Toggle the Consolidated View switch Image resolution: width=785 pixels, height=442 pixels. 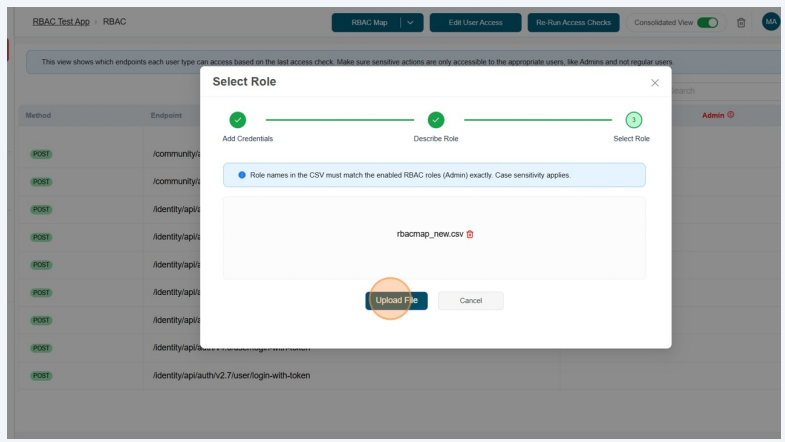[707, 23]
